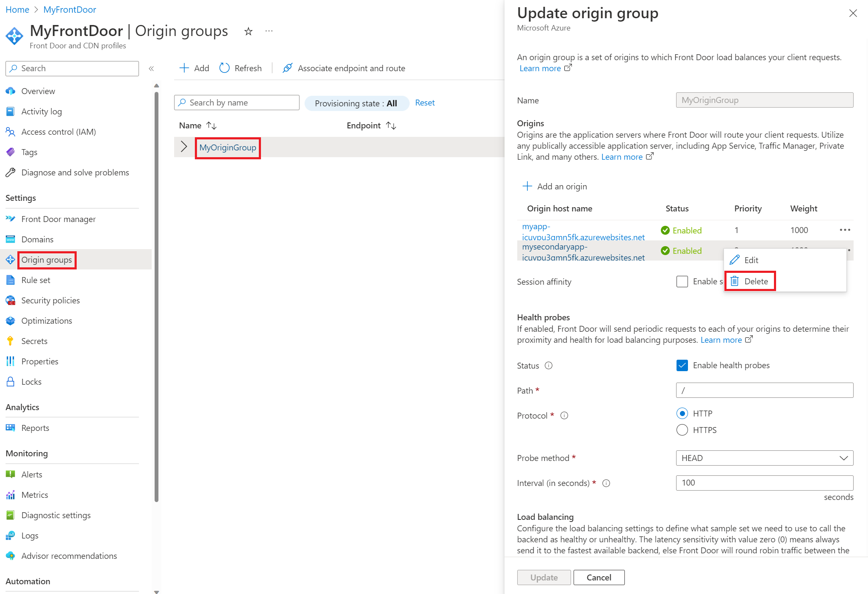The height and width of the screenshot is (594, 868).
Task: Click the Metrics icon in sidebar
Action: tap(11, 494)
